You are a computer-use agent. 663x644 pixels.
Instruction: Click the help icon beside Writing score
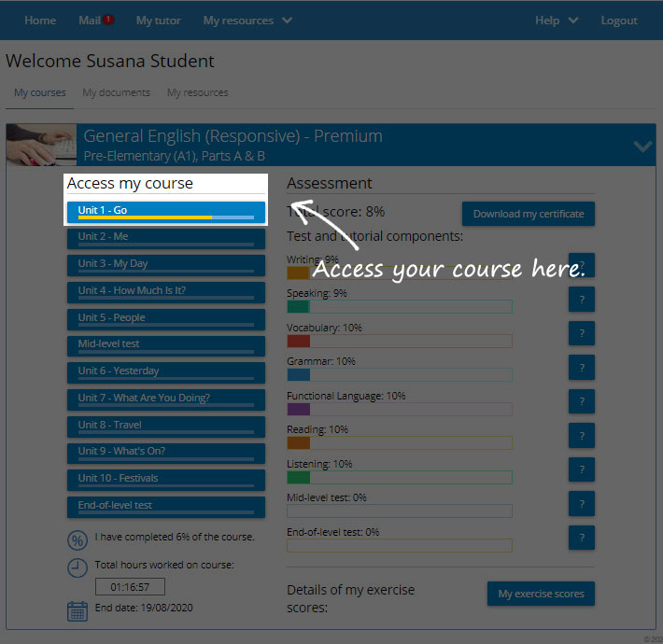click(x=581, y=265)
